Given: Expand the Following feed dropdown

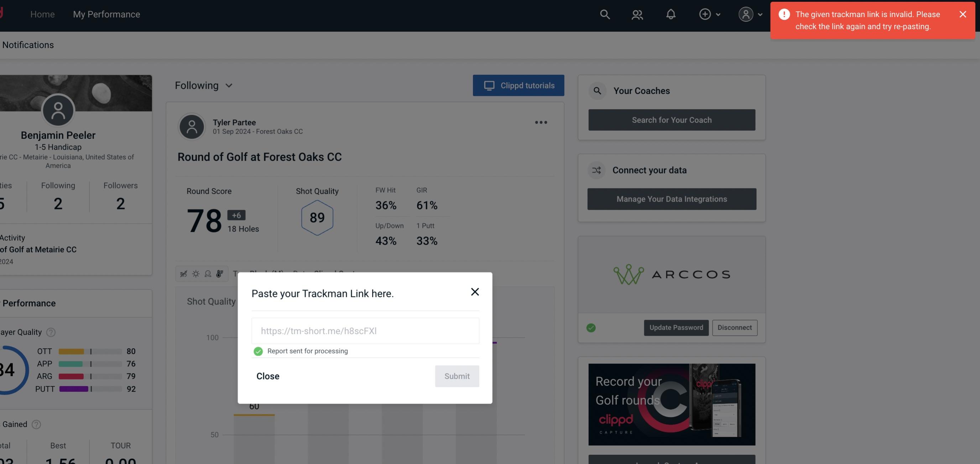Looking at the screenshot, I should click(x=204, y=85).
